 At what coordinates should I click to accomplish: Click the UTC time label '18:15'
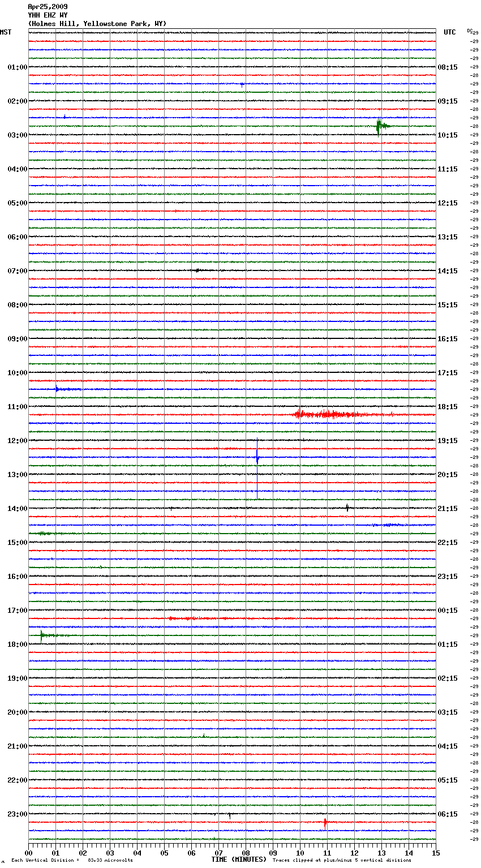click(448, 407)
